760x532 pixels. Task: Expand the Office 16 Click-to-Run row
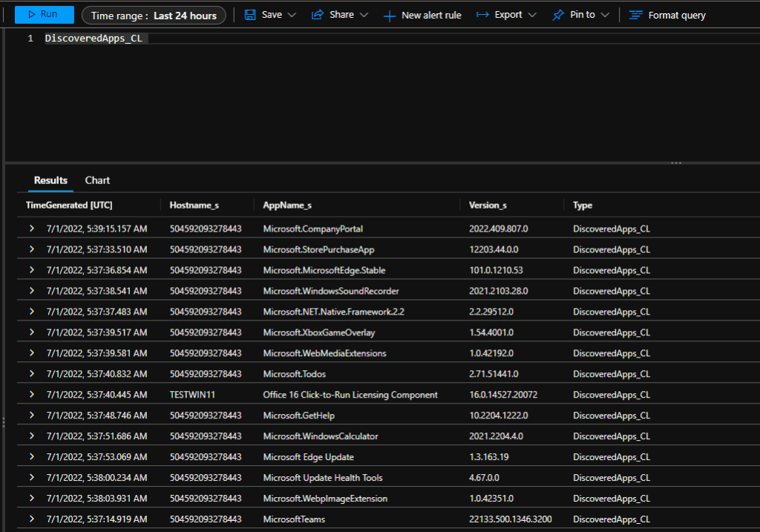click(32, 395)
